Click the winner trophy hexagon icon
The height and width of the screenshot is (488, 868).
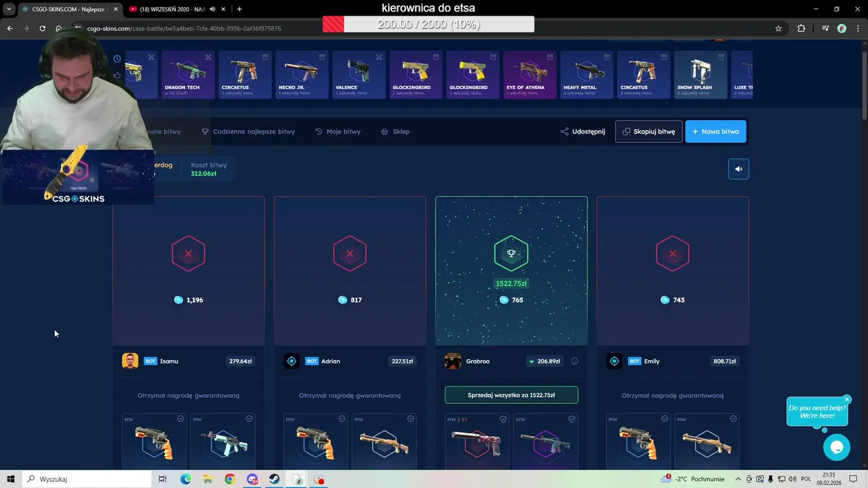[511, 253]
